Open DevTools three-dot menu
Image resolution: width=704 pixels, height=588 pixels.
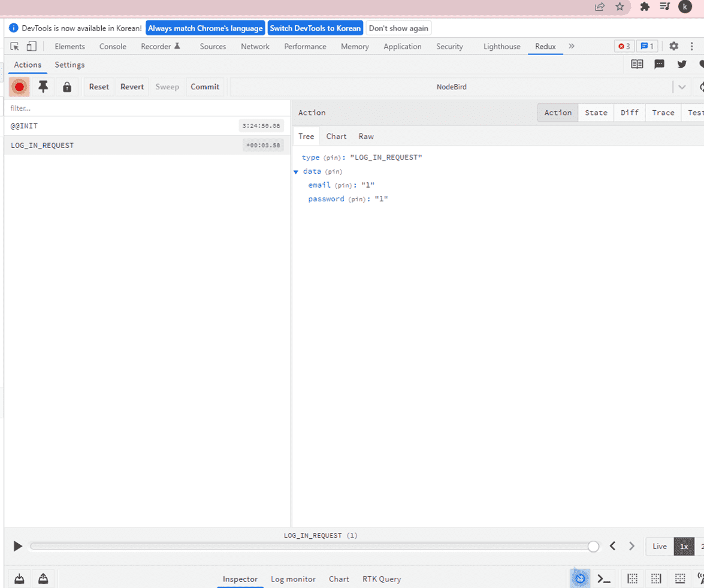pos(691,46)
